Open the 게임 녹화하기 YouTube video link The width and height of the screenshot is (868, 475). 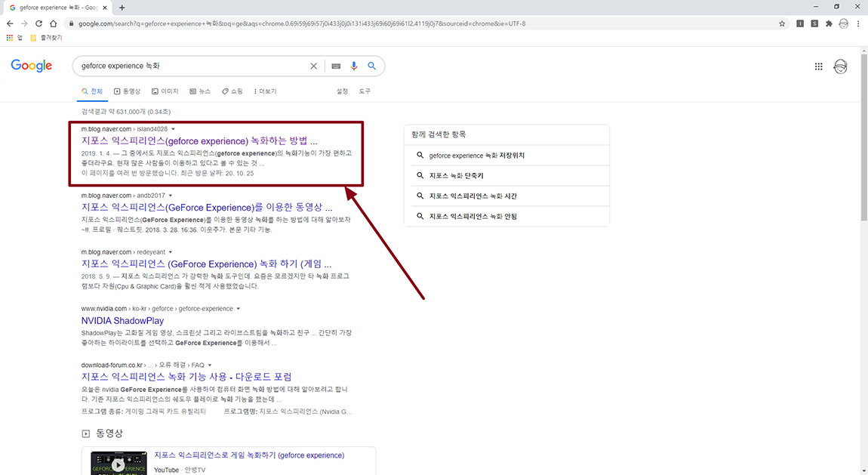point(249,455)
